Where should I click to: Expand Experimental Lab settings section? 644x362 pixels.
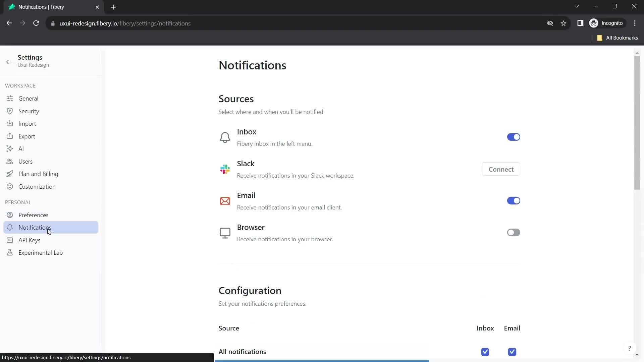click(x=40, y=252)
